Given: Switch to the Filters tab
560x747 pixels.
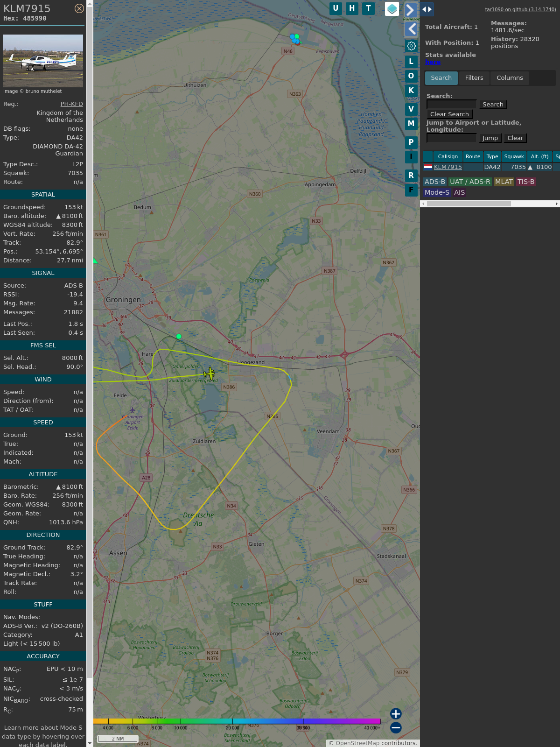Looking at the screenshot, I should 474,78.
